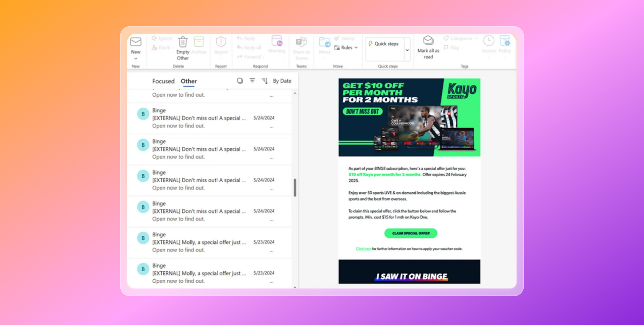Enable the Rules dropdown menu
Screen dimensions: 644x325
pos(346,47)
